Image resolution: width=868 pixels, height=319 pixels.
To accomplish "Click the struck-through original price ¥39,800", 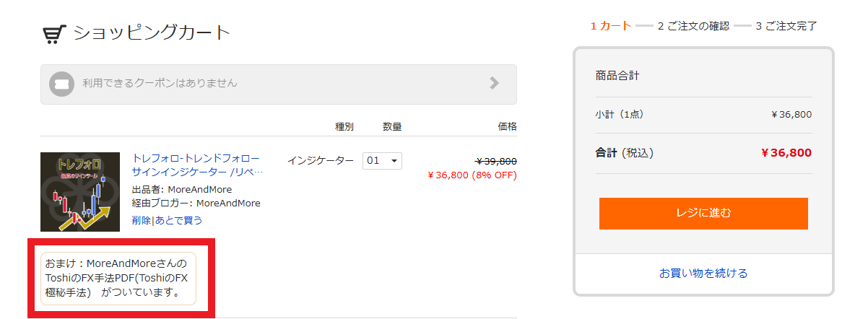I will 496,161.
